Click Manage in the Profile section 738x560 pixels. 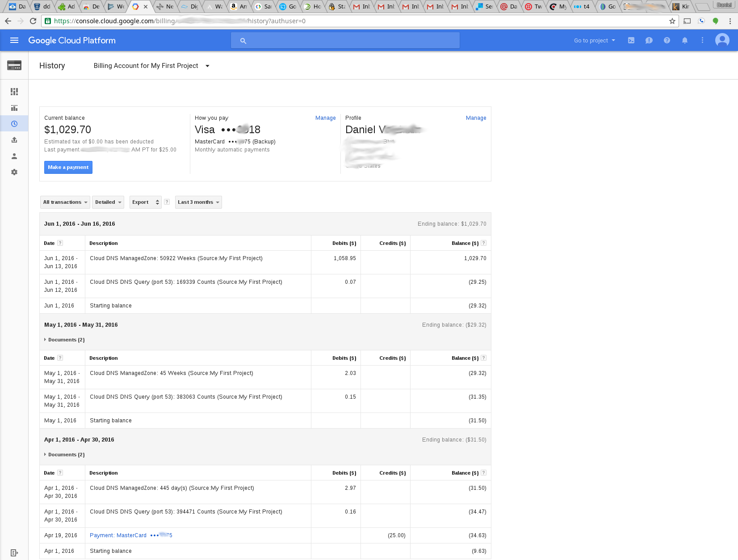click(x=476, y=118)
